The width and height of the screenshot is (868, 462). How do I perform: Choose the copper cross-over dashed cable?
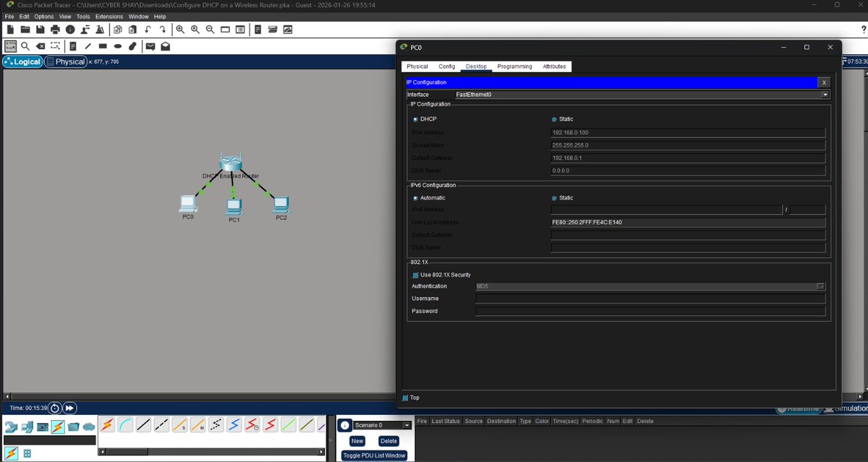coord(161,424)
